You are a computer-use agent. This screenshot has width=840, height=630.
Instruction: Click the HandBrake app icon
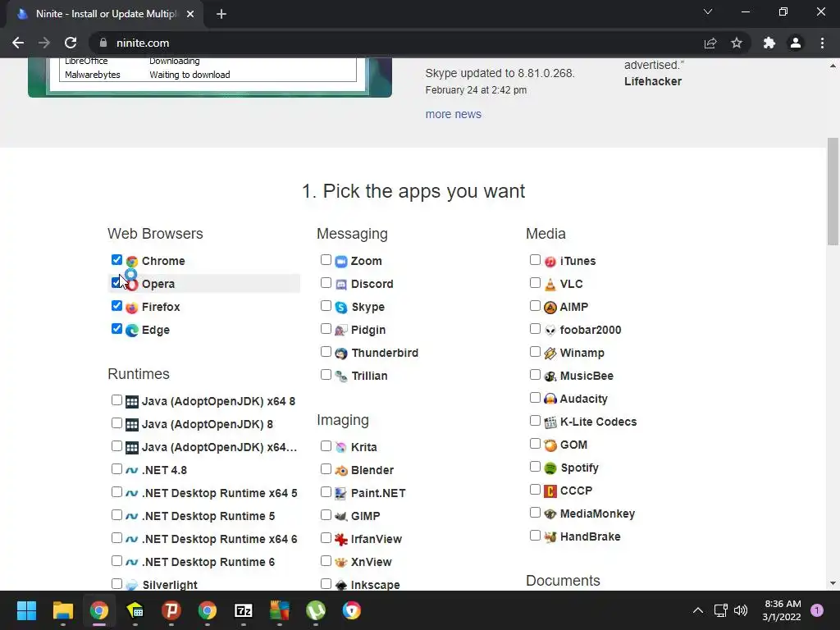[550, 536]
